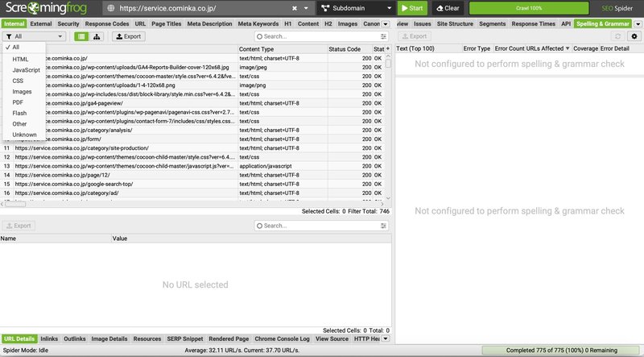The height and width of the screenshot is (357, 644).
Task: Open spelling & grammar settings gear
Action: click(634, 36)
